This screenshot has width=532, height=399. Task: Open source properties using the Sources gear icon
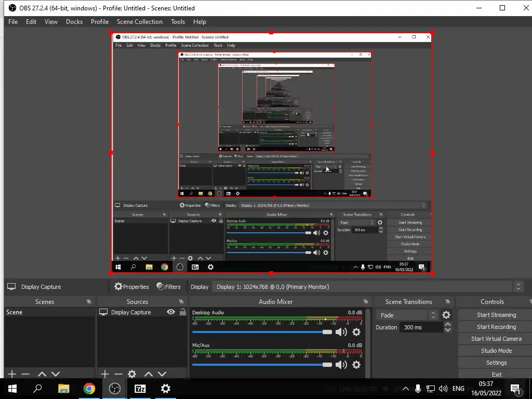132,374
